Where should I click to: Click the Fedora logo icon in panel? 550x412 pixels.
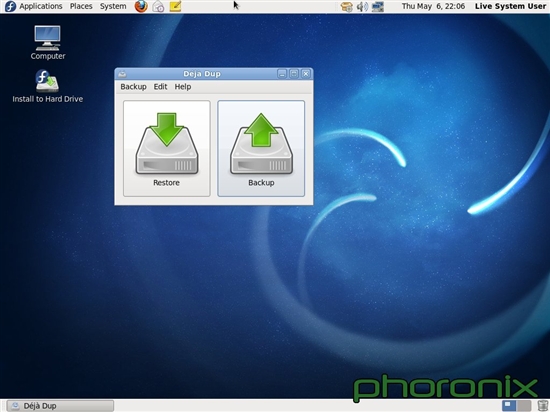click(10, 6)
